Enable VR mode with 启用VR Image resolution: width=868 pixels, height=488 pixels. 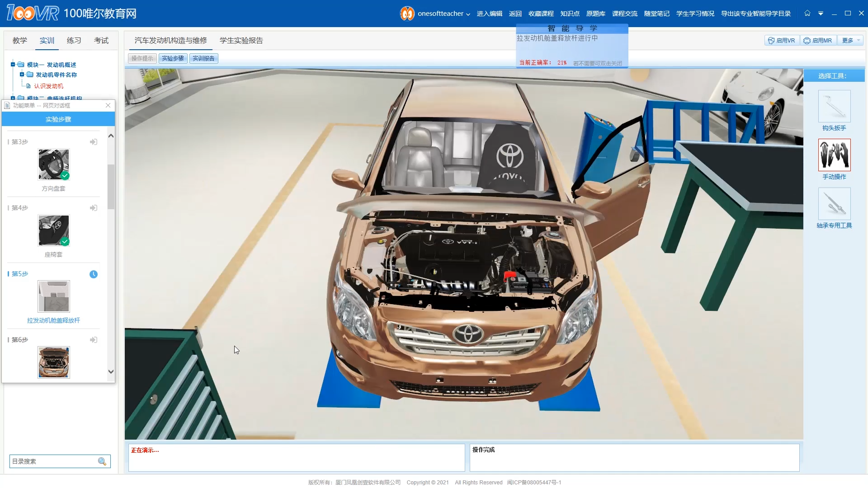pos(782,40)
